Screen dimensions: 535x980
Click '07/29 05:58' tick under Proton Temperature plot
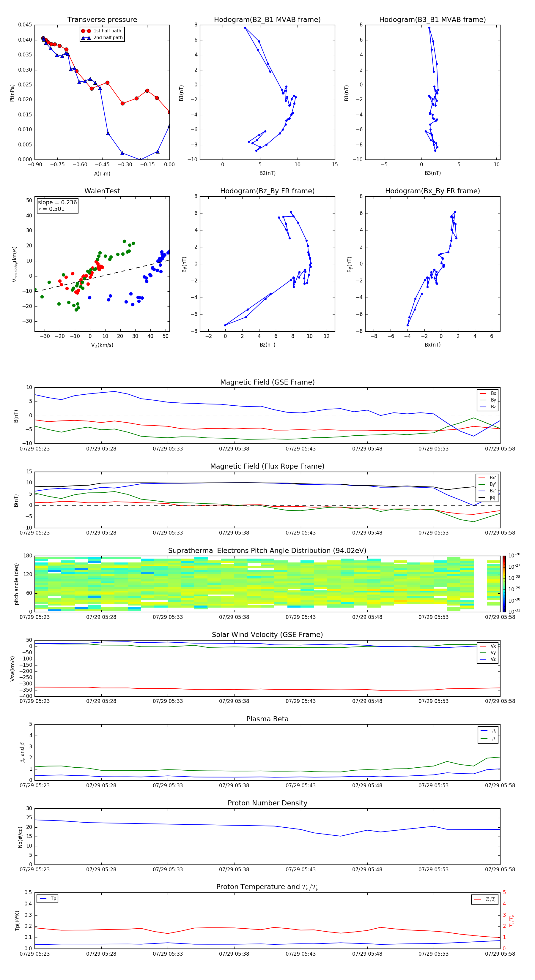coord(500,954)
